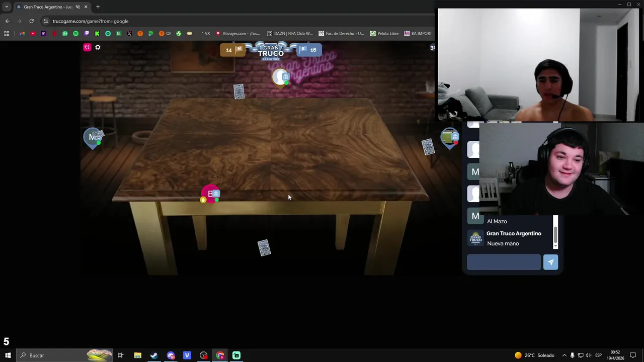This screenshot has height=362, width=644.
Task: Open the Streamlabs taskbar icon
Action: (x=236, y=355)
